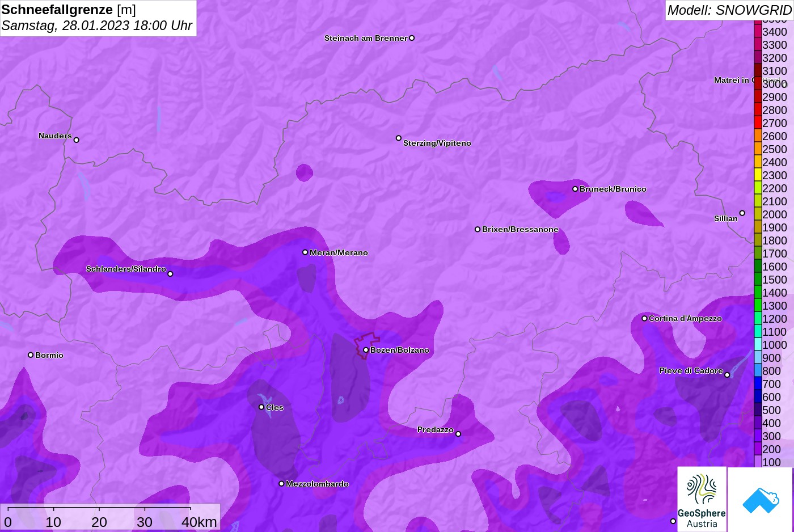Click the Bruneck/Brunico marker dot
Screen dimensions: 794x532
tap(575, 189)
